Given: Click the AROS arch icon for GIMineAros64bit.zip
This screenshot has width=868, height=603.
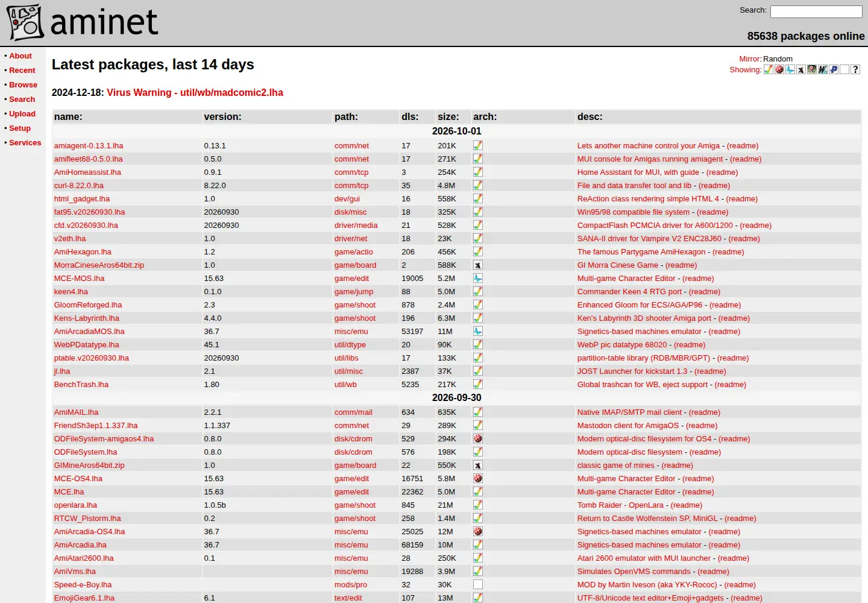Looking at the screenshot, I should (x=478, y=466).
